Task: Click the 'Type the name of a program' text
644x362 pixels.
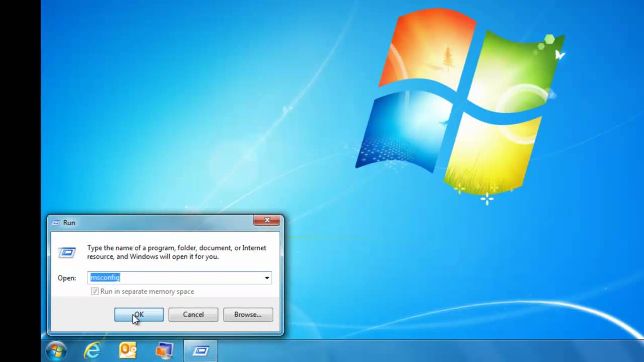Action: pyautogui.click(x=177, y=252)
